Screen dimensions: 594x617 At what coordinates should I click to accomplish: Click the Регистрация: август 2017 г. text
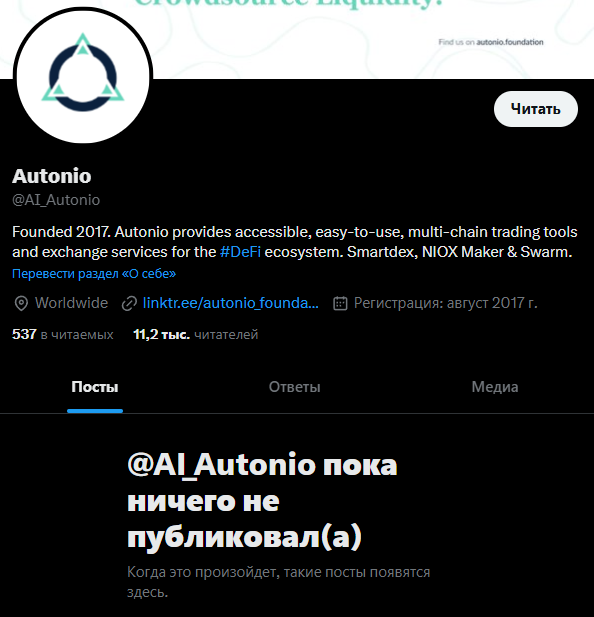[445, 303]
